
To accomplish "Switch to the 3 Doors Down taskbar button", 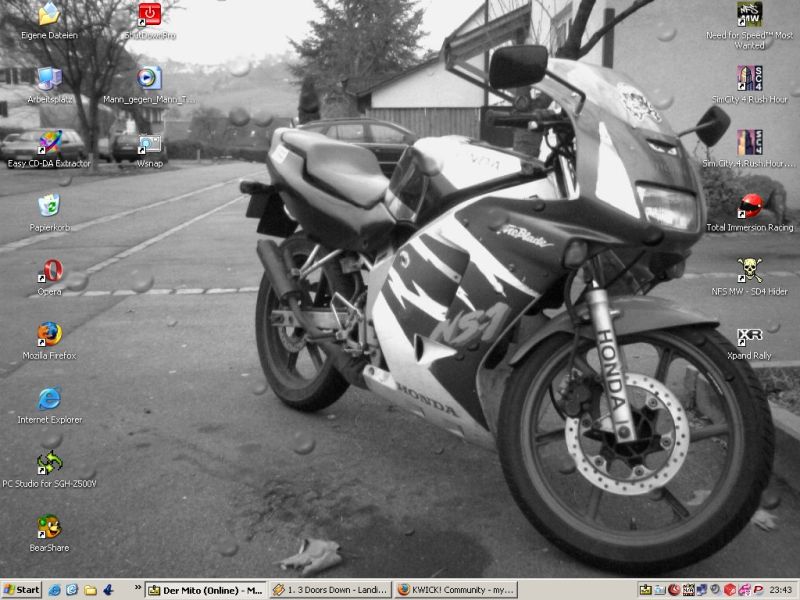I will (x=331, y=590).
